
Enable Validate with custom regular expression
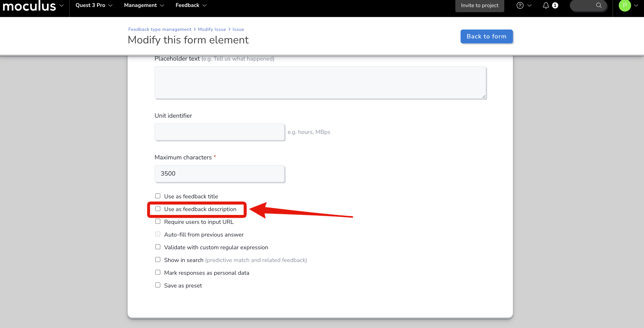(158, 247)
